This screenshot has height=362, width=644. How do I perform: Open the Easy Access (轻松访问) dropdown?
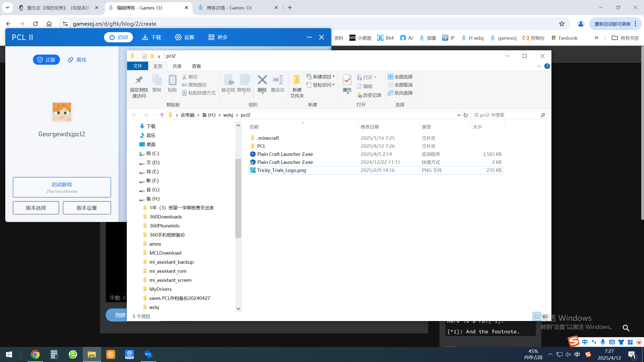(320, 85)
